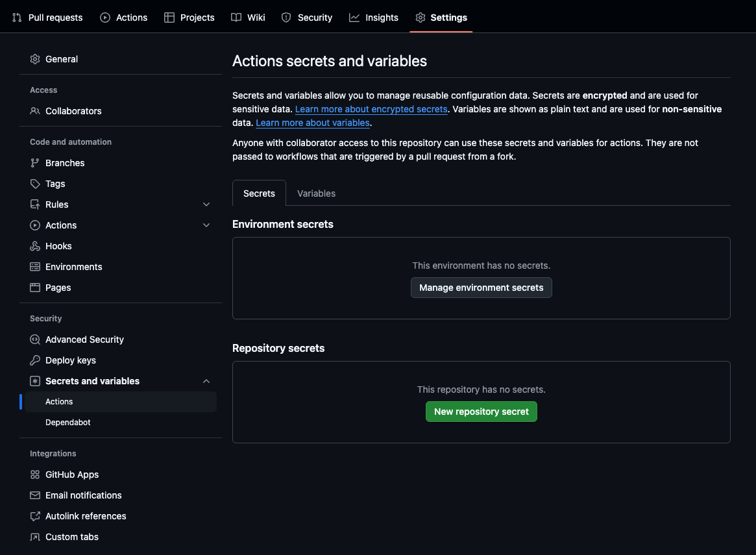Collapse the Secrets and variables chevron
The height and width of the screenshot is (555, 756).
[206, 381]
